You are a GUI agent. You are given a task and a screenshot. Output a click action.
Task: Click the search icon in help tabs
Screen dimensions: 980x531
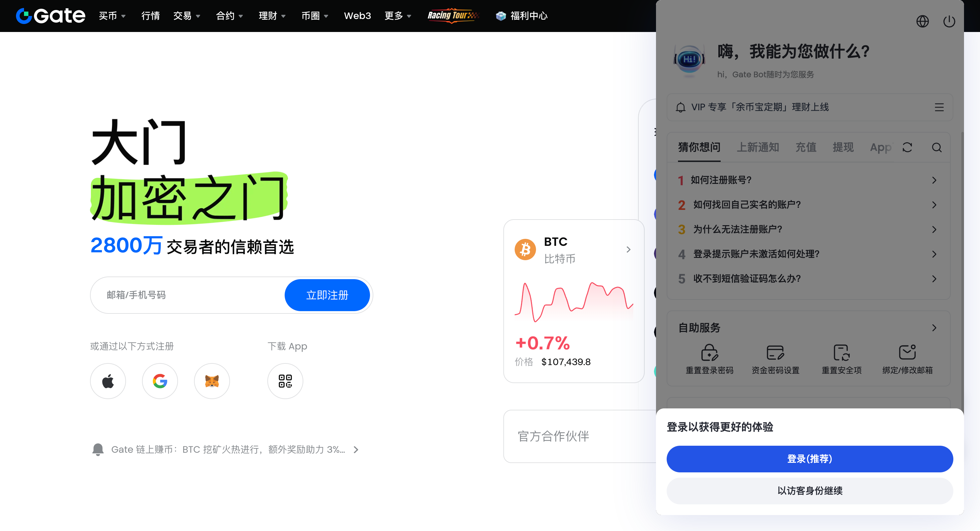937,148
